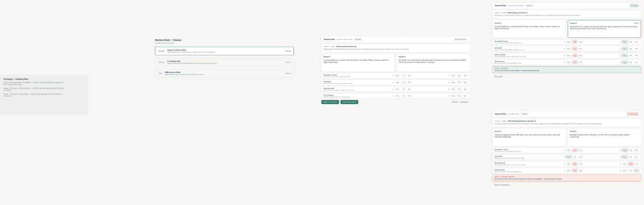644x205 pixels.
Task: VPN frame: click Answer A LegacyConnect card
Action: (529, 137)
